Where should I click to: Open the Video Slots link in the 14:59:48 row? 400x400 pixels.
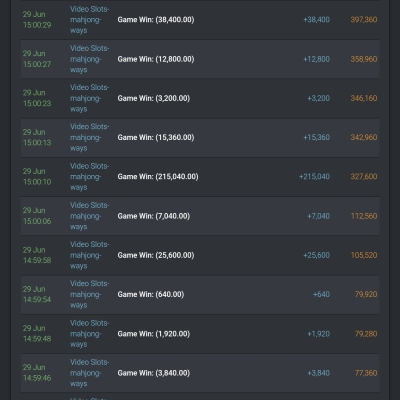pos(89,334)
